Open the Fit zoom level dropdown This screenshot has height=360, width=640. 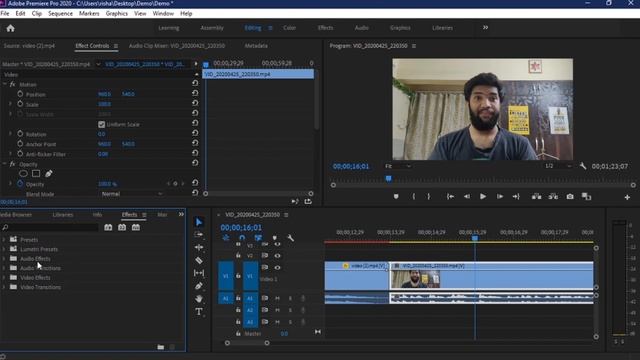(x=398, y=166)
